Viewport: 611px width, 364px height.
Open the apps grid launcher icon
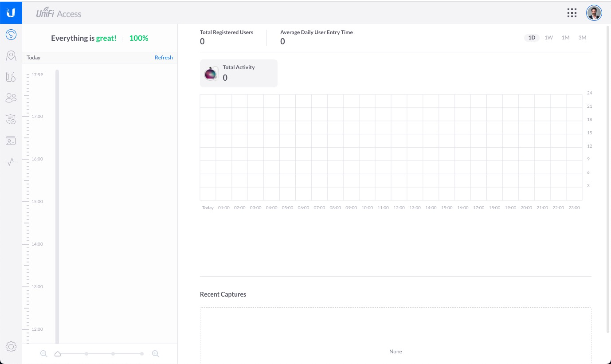(572, 13)
